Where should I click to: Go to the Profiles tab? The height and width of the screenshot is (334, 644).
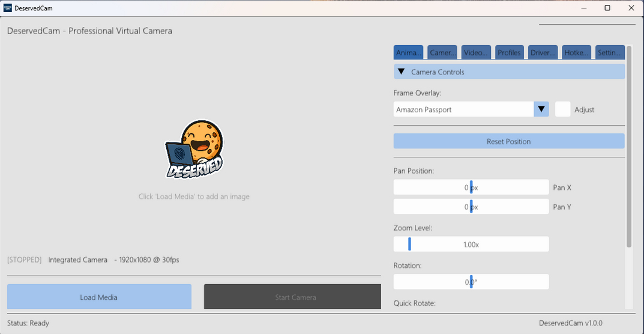click(x=510, y=53)
